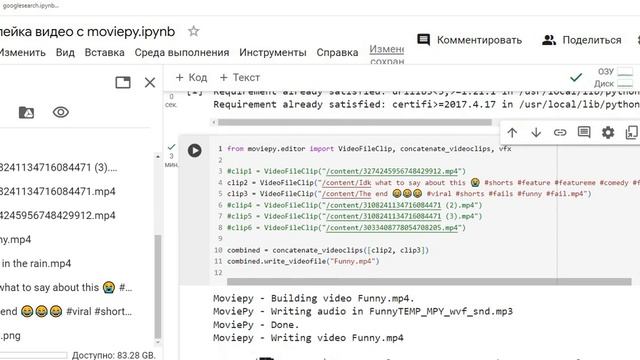The image size is (640, 360).
Task: Run the moviepy code cell
Action: coord(195,150)
